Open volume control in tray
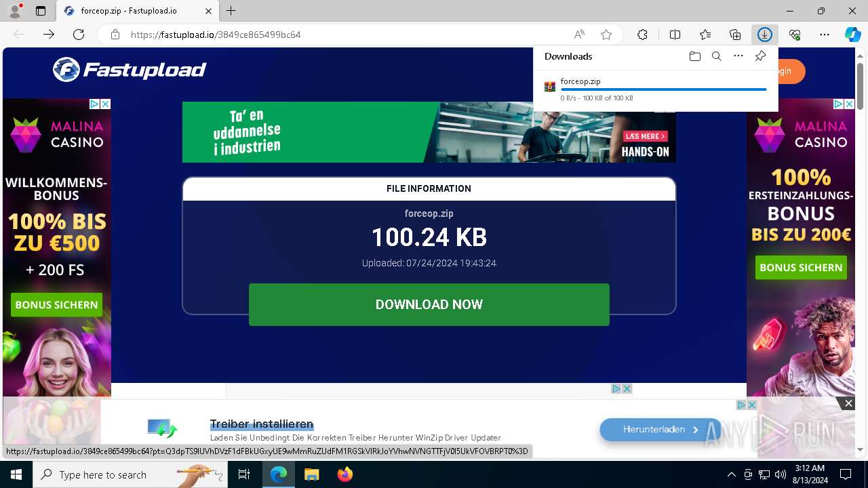The width and height of the screenshot is (868, 488). [781, 474]
